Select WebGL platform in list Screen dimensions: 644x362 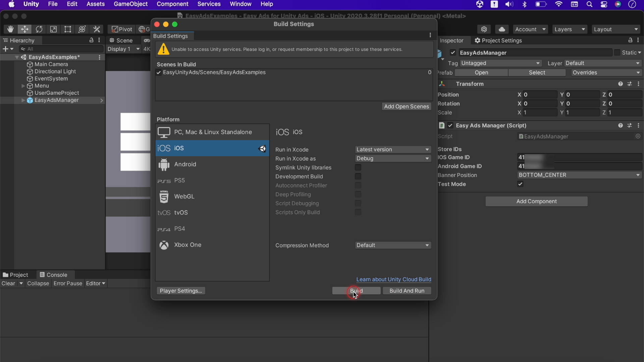(212, 196)
